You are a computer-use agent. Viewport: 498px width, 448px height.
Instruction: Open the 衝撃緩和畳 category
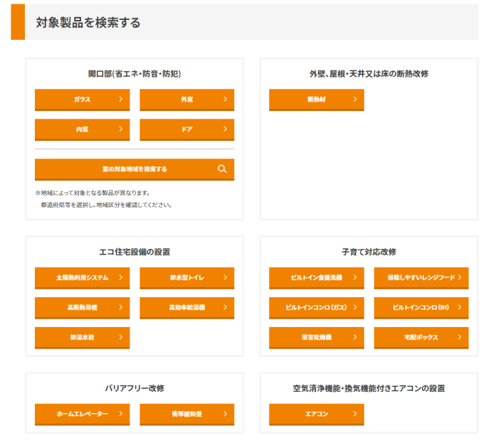[x=186, y=414]
